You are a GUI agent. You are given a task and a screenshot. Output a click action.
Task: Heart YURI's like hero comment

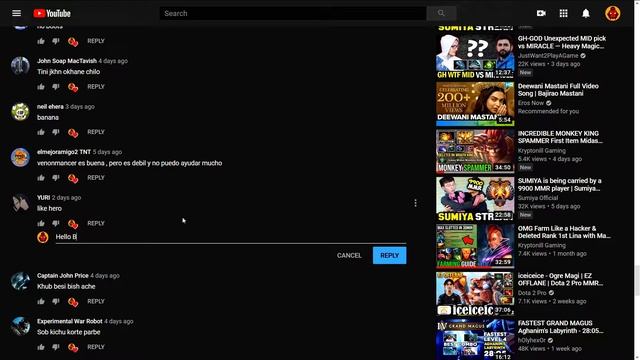(73, 224)
